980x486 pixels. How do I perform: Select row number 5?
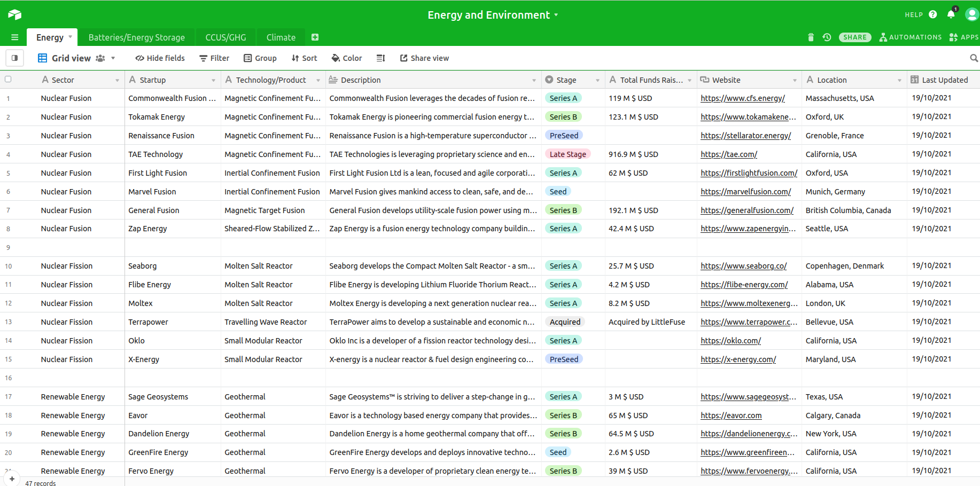pyautogui.click(x=8, y=174)
